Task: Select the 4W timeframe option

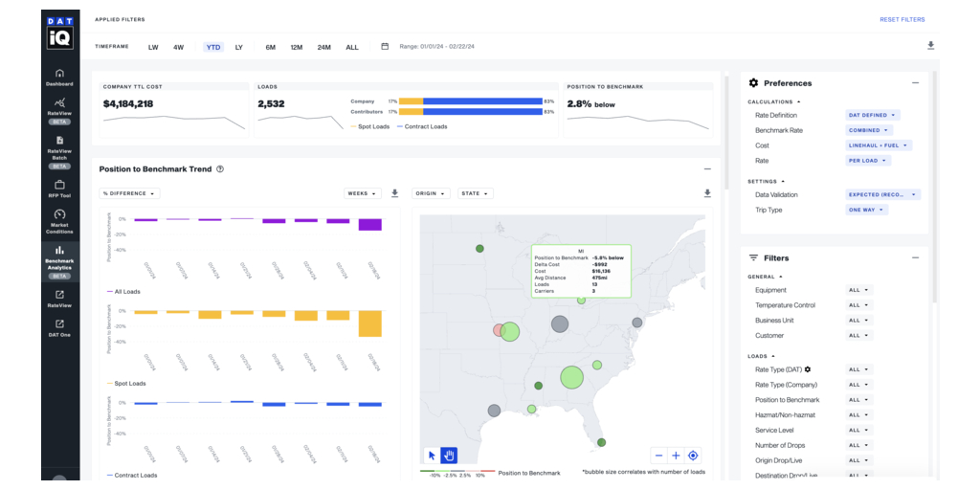Action: click(x=178, y=47)
